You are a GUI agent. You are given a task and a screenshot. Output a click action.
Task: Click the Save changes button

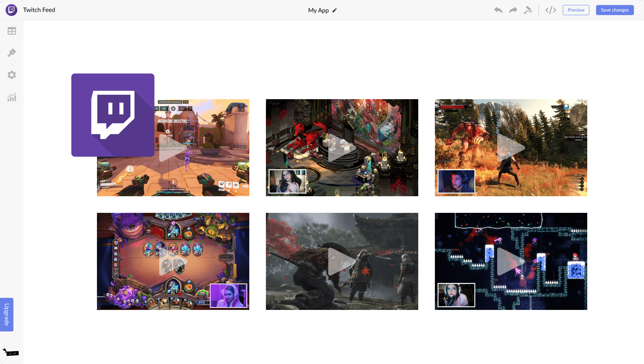(x=615, y=10)
